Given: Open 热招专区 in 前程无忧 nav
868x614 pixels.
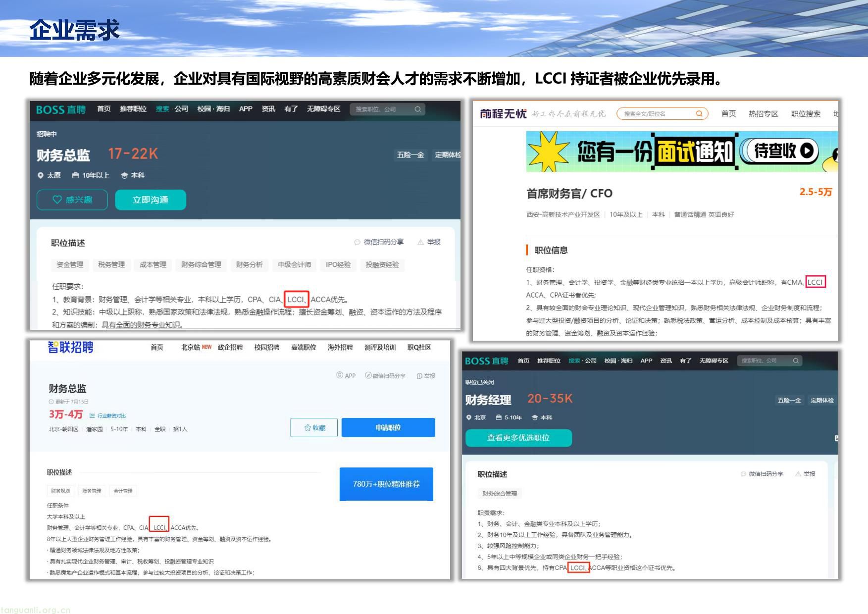Looking at the screenshot, I should 763,114.
